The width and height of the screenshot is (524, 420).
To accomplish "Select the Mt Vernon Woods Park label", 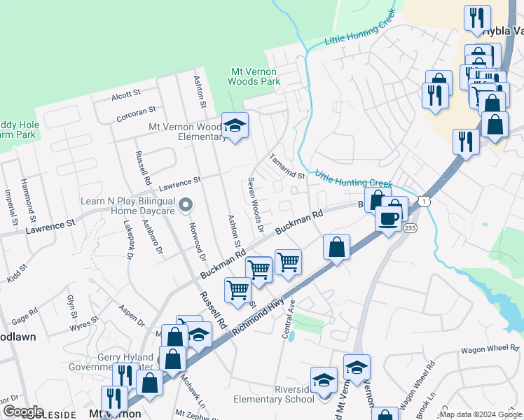I will point(254,76).
